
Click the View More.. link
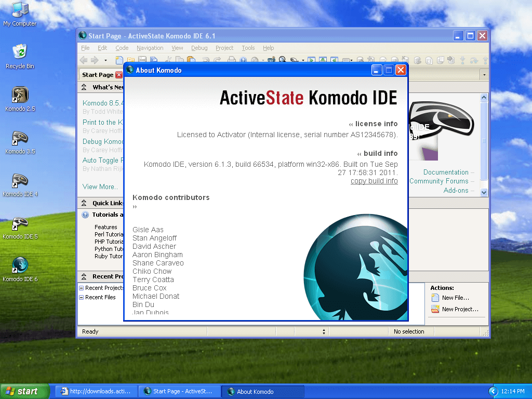click(100, 187)
